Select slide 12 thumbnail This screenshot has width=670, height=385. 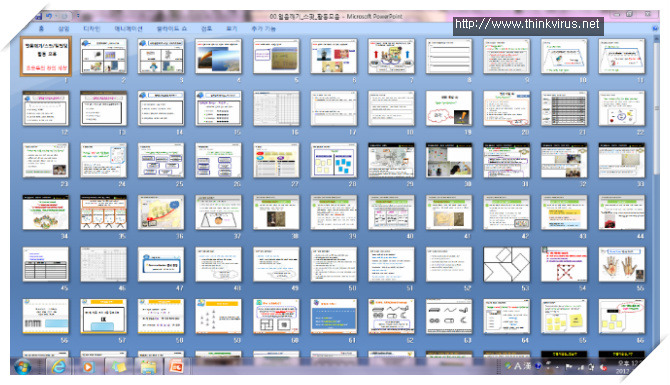click(46, 108)
